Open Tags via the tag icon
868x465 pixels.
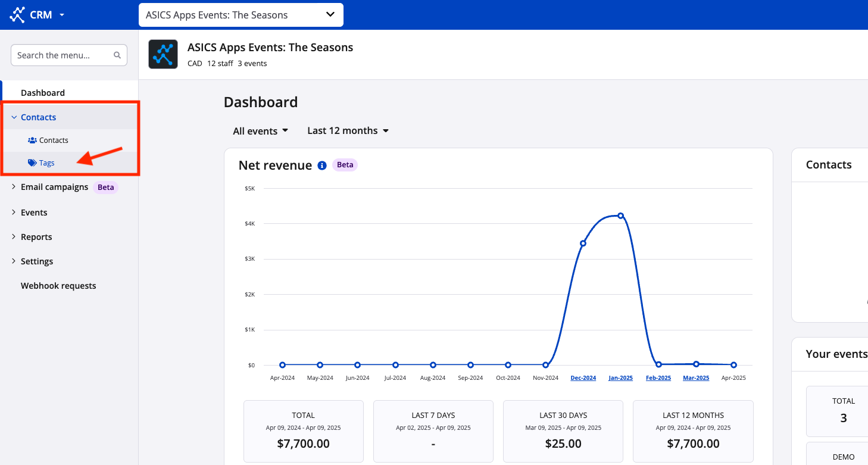[32, 163]
